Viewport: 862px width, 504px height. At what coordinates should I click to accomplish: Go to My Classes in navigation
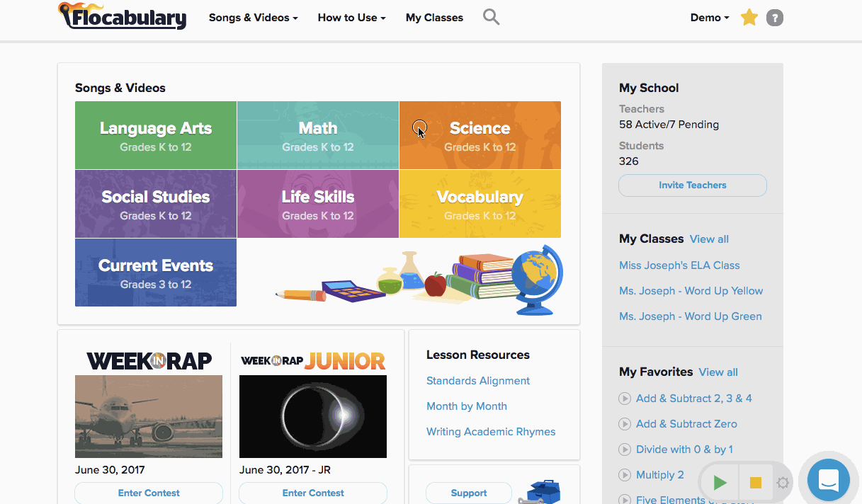tap(434, 18)
